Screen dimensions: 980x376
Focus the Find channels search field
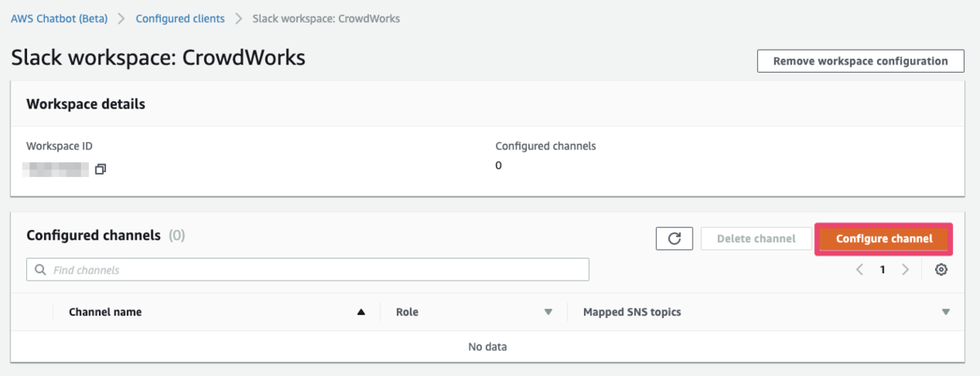pyautogui.click(x=308, y=270)
